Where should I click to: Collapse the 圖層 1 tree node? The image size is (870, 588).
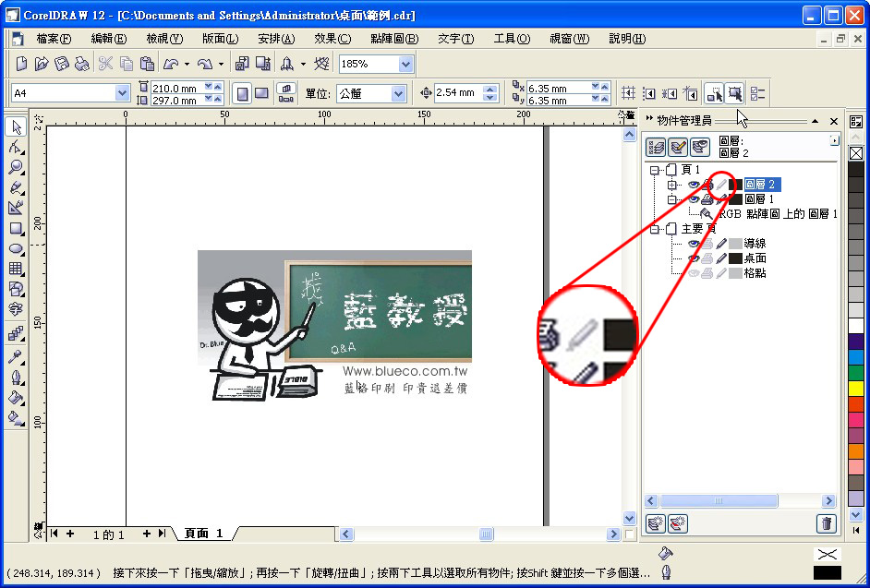pos(672,199)
